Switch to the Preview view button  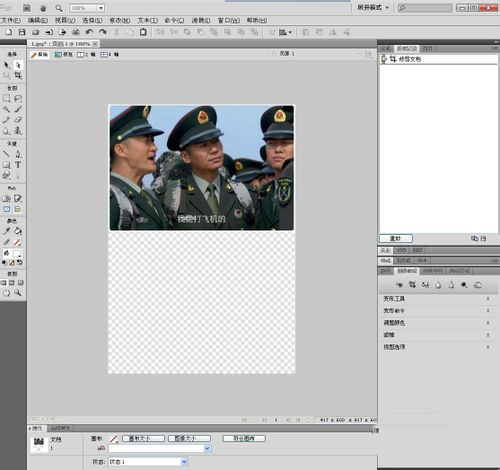(x=63, y=54)
